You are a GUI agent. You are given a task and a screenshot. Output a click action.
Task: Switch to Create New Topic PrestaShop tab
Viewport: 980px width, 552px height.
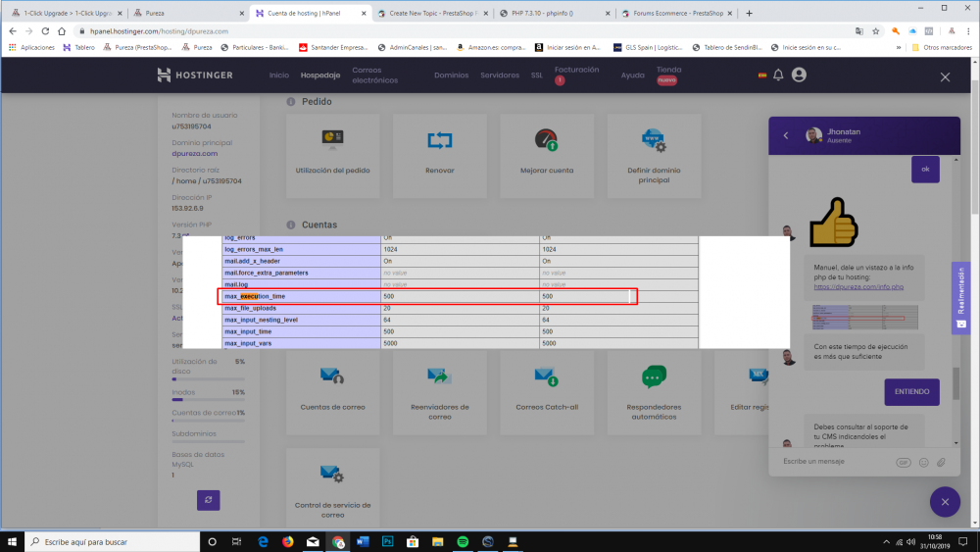pyautogui.click(x=431, y=13)
